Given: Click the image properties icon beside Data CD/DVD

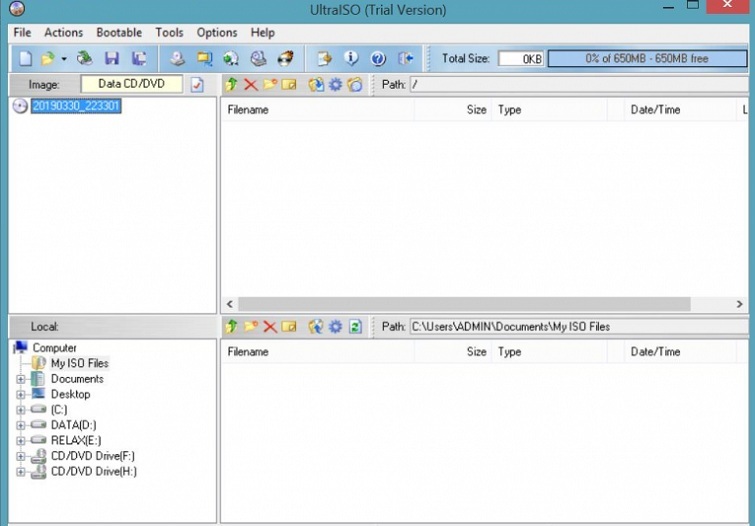Looking at the screenshot, I should 198,85.
